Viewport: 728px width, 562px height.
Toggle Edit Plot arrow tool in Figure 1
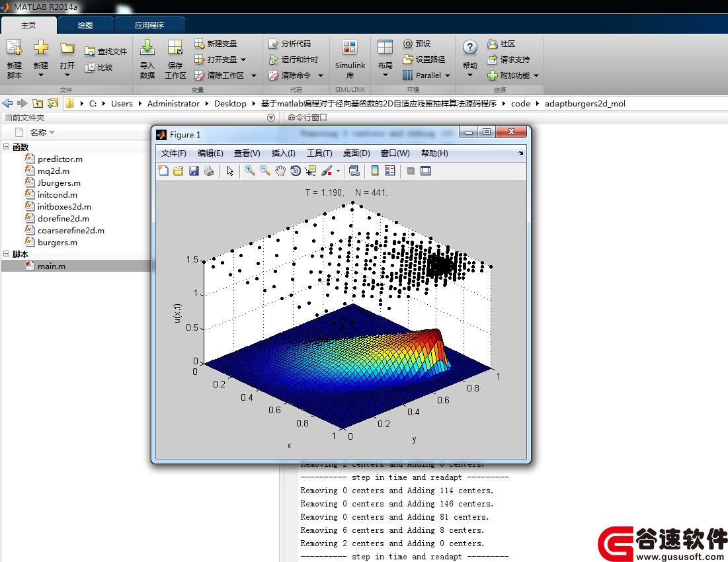click(230, 171)
